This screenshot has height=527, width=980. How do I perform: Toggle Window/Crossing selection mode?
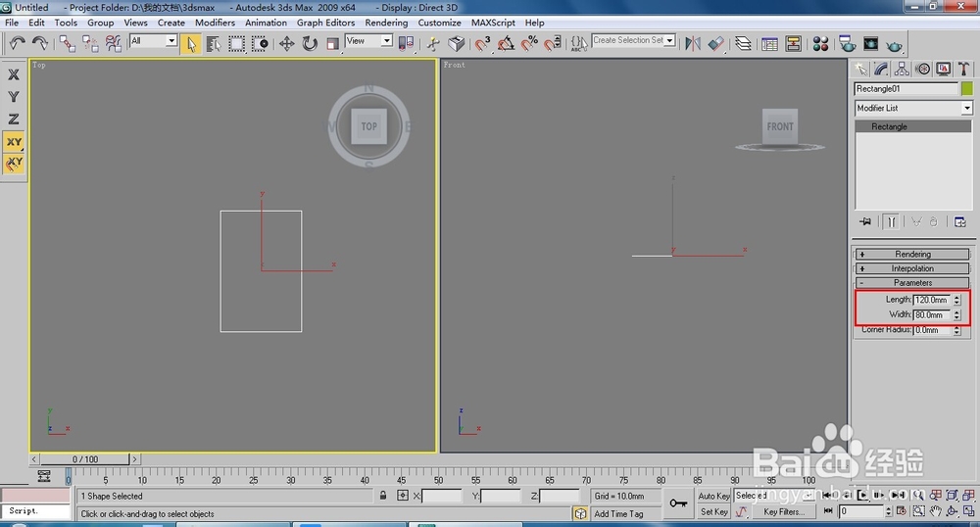[260, 44]
